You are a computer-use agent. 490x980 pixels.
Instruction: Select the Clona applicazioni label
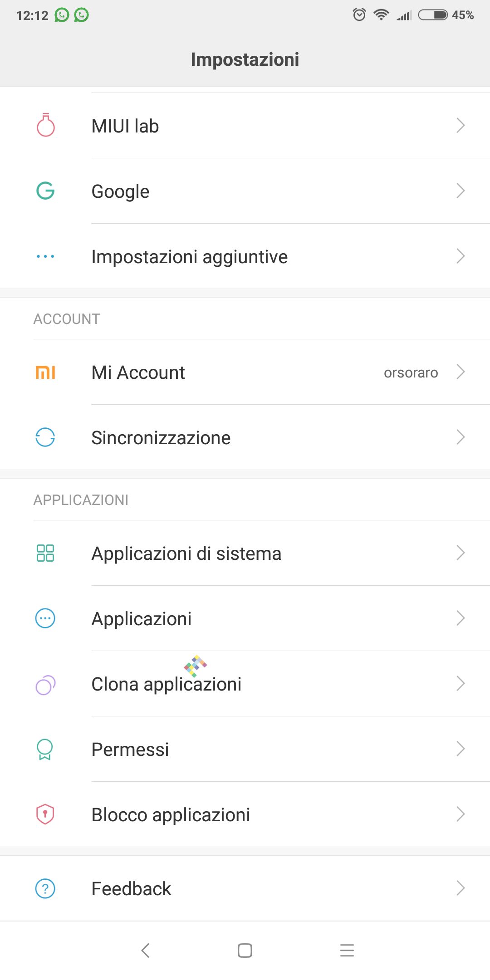point(166,684)
